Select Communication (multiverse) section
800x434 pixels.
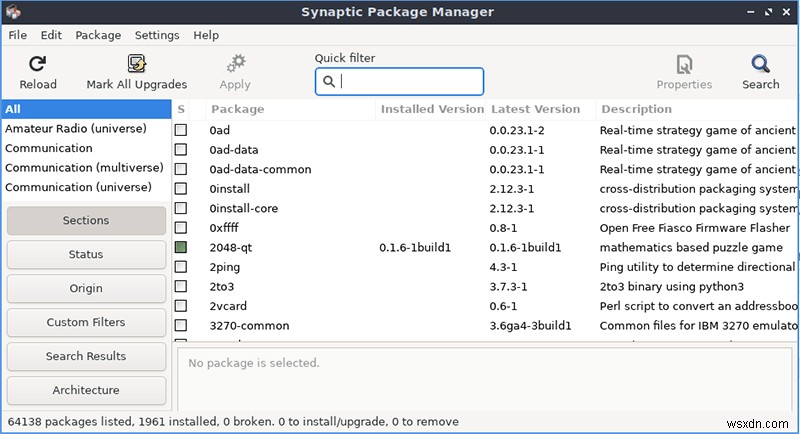click(86, 167)
